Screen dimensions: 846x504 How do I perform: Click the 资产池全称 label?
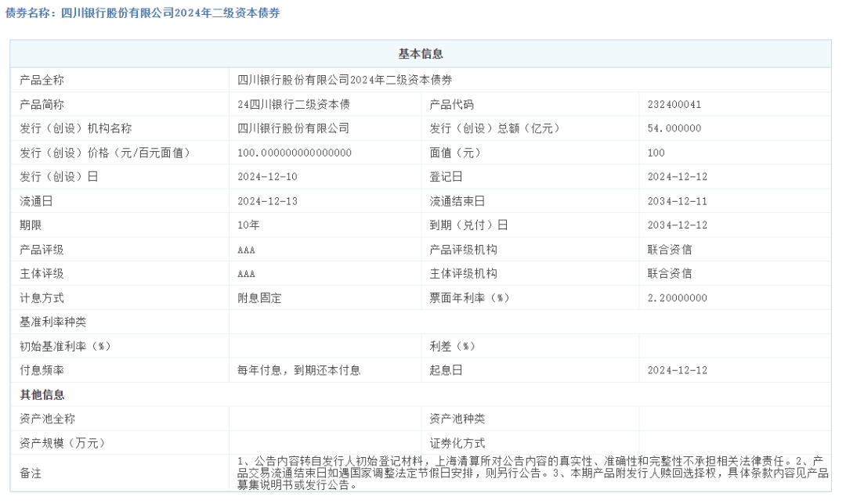(x=48, y=419)
